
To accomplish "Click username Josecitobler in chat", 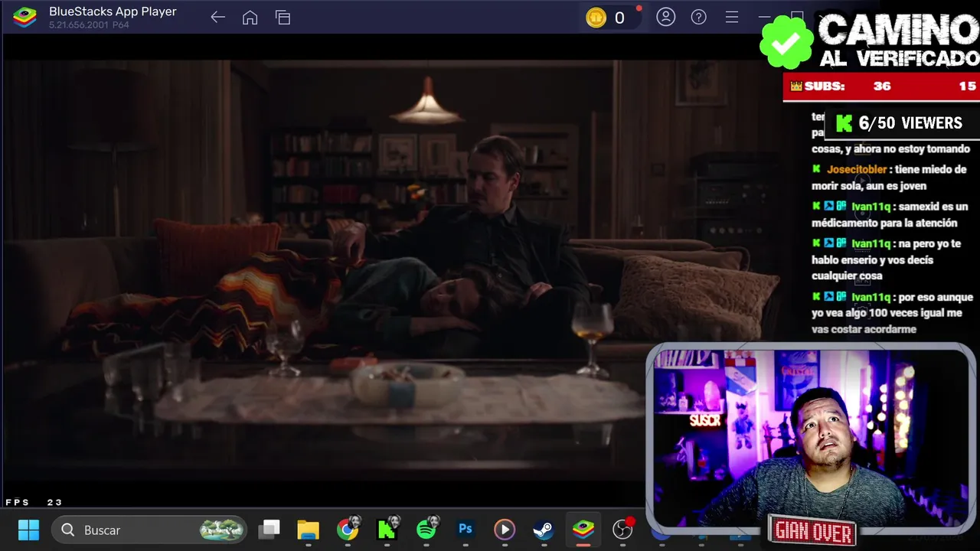I will click(857, 170).
